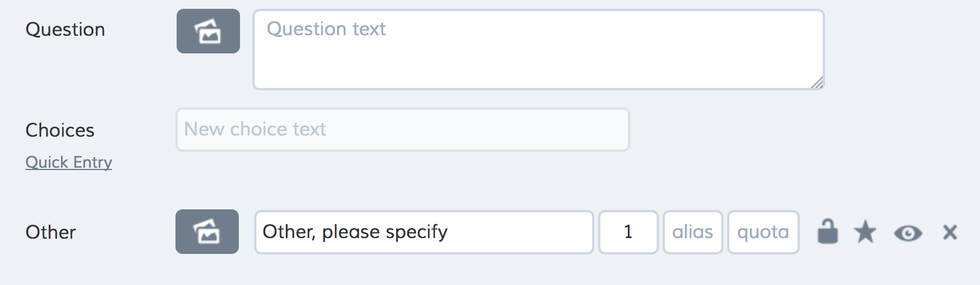
Task: Toggle visibility of Other choice via eye
Action: coord(908,233)
